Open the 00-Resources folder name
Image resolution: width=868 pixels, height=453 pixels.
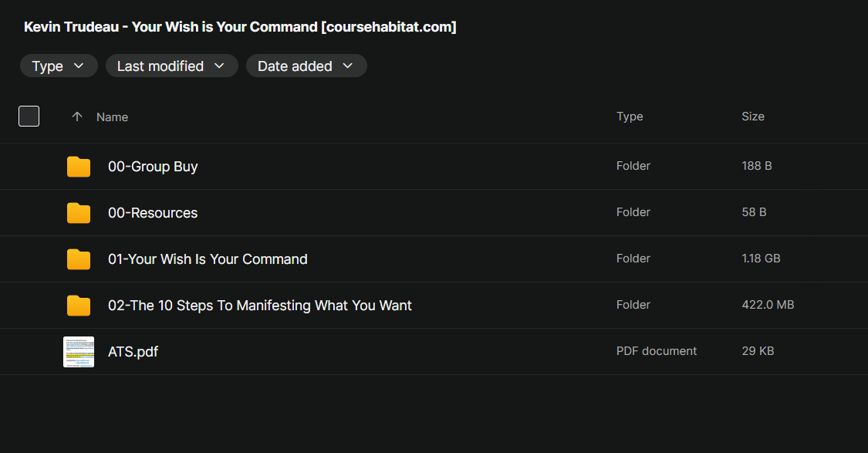[153, 213]
